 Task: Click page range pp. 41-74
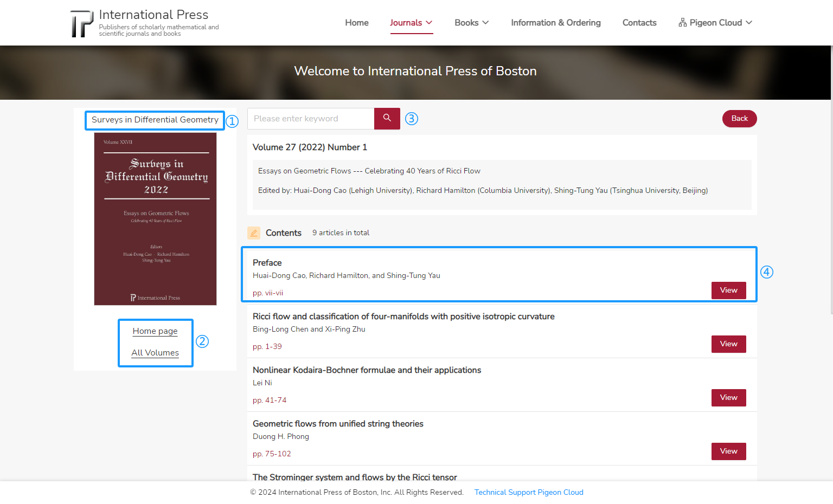click(x=270, y=400)
